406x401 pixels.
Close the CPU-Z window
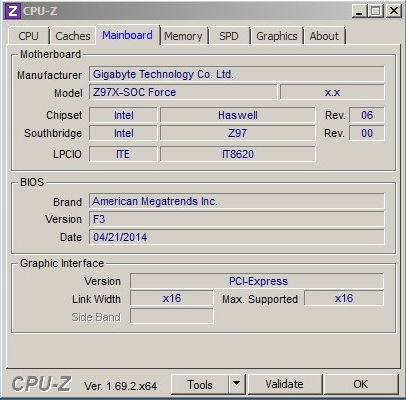(x=394, y=11)
